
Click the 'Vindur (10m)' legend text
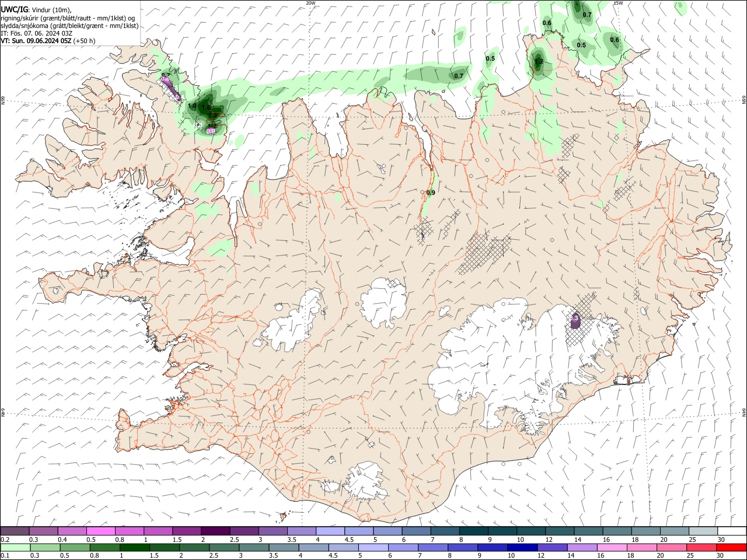[51, 9]
